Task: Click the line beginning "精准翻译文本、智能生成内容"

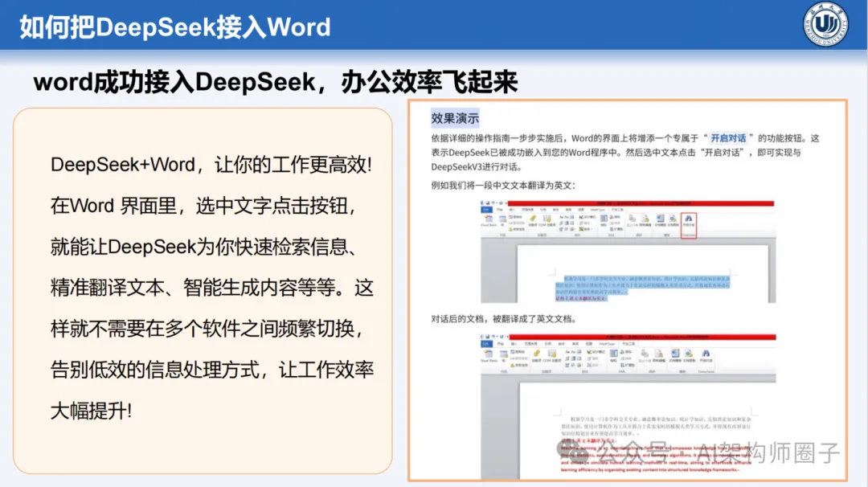Action: coord(212,288)
